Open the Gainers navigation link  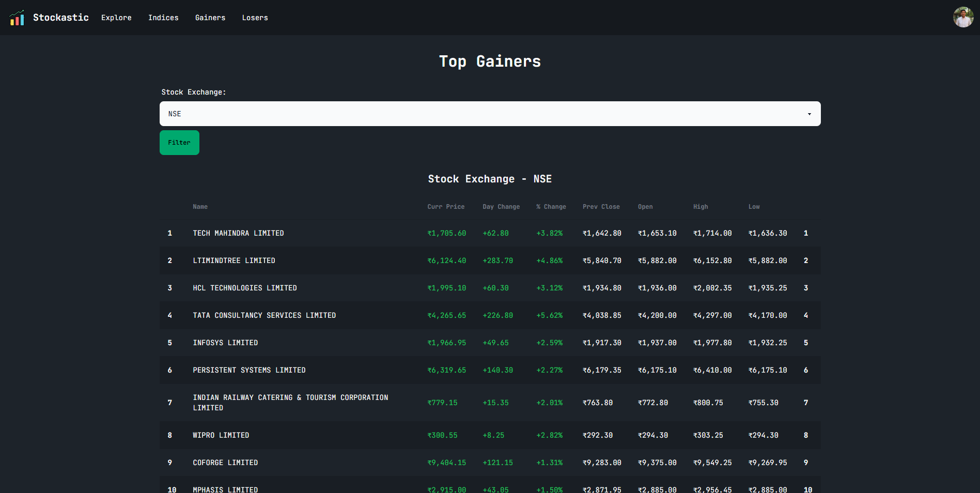coord(210,18)
